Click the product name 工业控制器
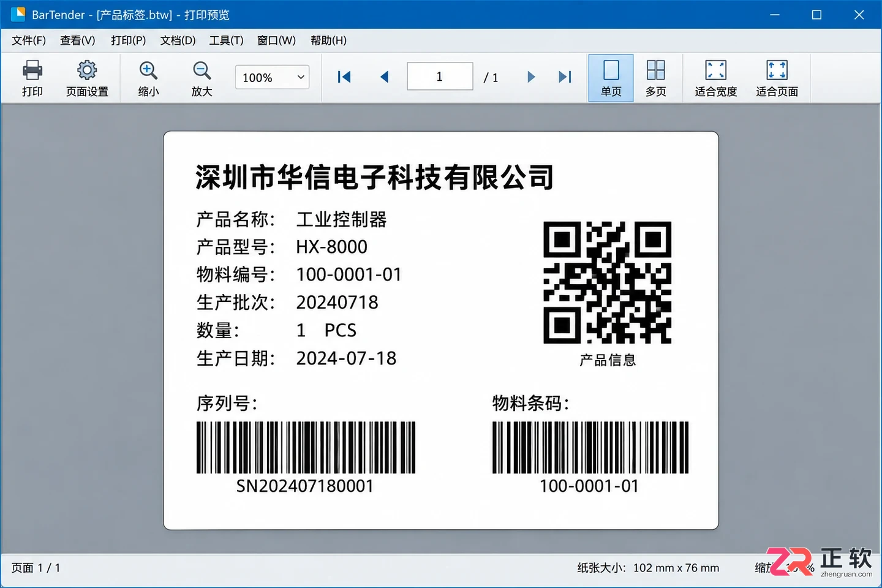Viewport: 882px width, 588px height. pyautogui.click(x=342, y=219)
